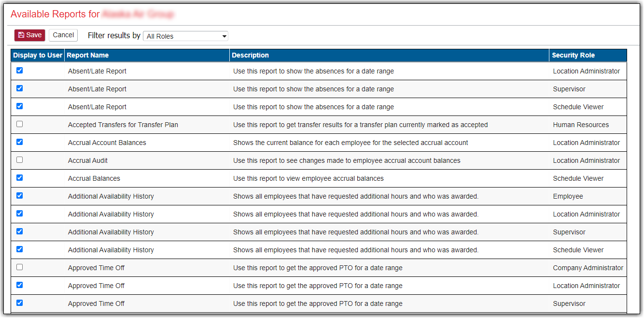Uncheck the Accrual Account Balances checkbox
The height and width of the screenshot is (318, 644).
19,142
